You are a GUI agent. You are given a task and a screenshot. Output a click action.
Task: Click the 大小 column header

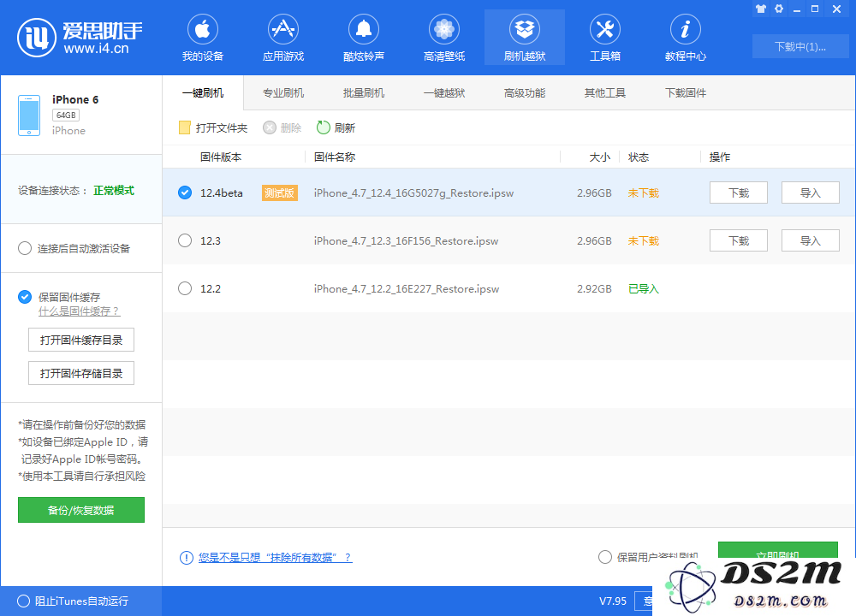coord(599,157)
